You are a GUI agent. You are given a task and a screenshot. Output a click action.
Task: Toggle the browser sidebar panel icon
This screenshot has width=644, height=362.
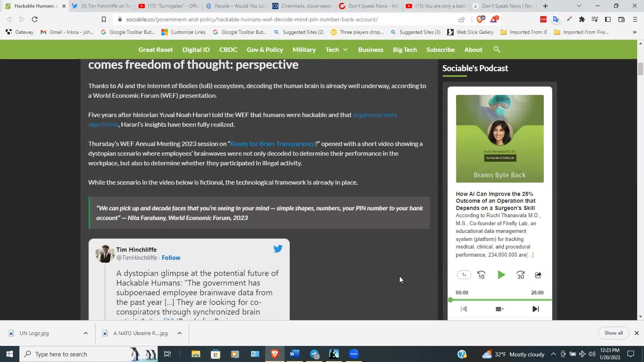pyautogui.click(x=608, y=19)
